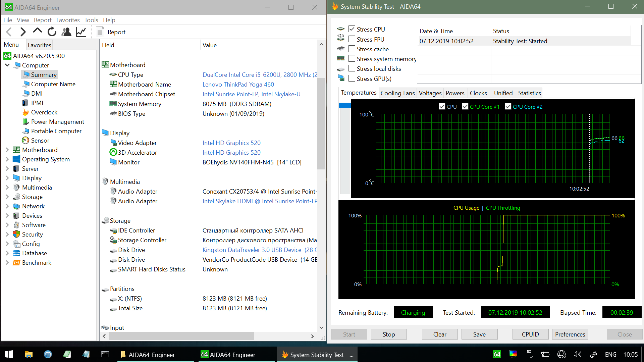Collapse the Computer tree node
Viewport: 644px width, 362px height.
(x=7, y=65)
